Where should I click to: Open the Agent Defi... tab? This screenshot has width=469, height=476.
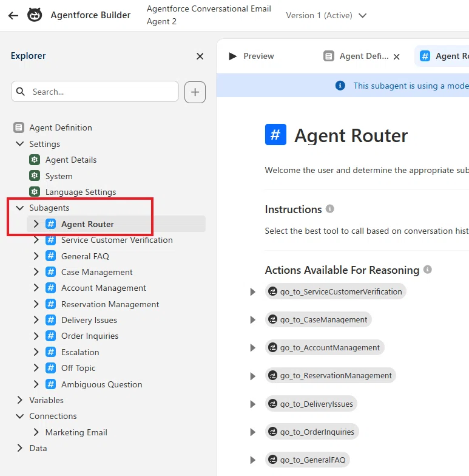(x=356, y=56)
